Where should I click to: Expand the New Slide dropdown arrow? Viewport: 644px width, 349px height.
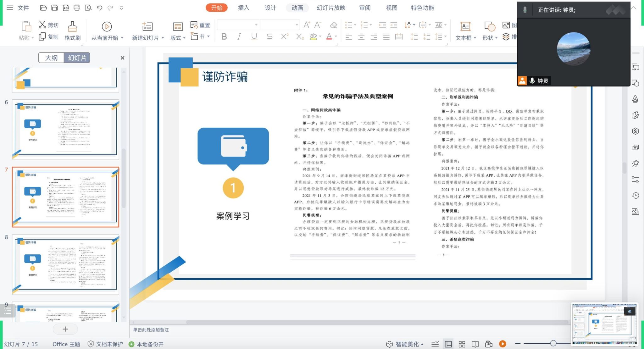163,38
